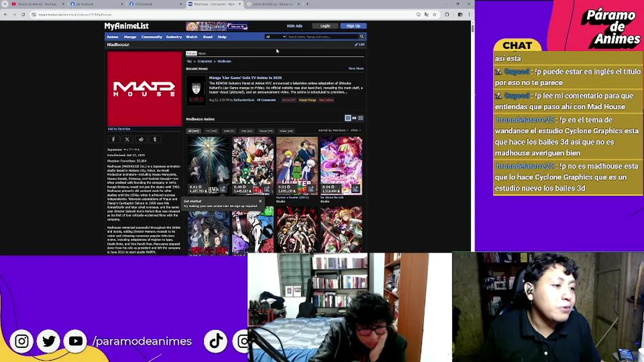Open the Liar Game news thumbnail
This screenshot has width=644, height=362.
pyautogui.click(x=196, y=90)
